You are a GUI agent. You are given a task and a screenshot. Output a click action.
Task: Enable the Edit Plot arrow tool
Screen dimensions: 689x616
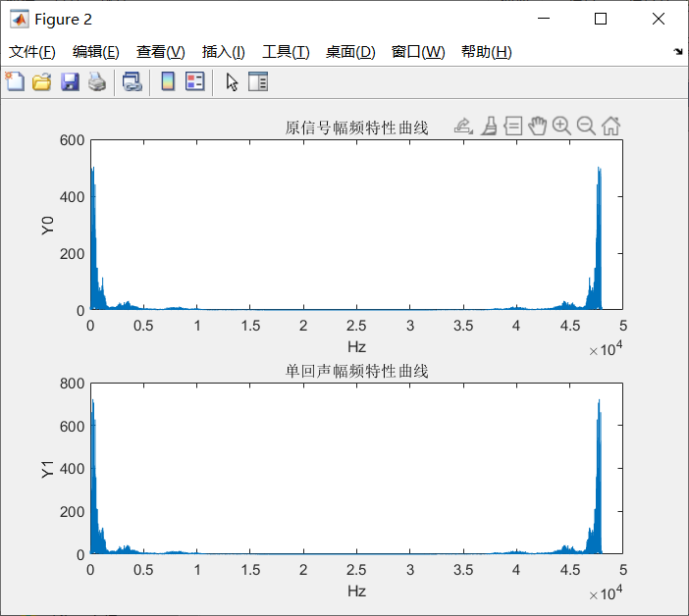232,82
